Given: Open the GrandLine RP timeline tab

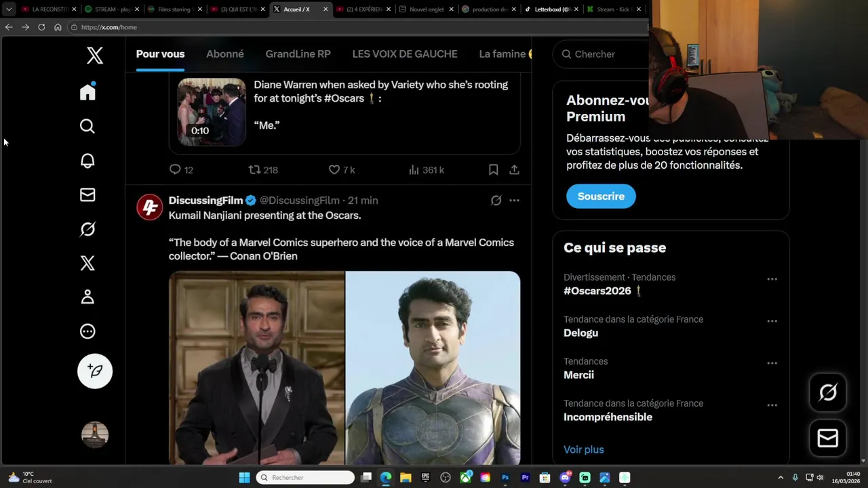Looking at the screenshot, I should pos(298,54).
